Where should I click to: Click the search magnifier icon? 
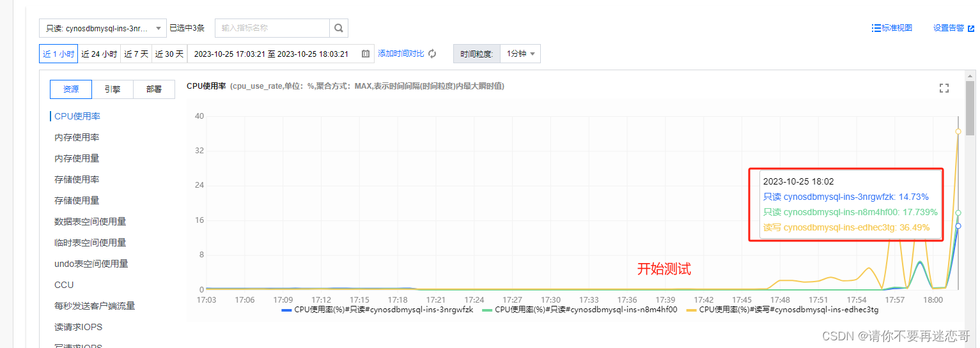coord(339,28)
